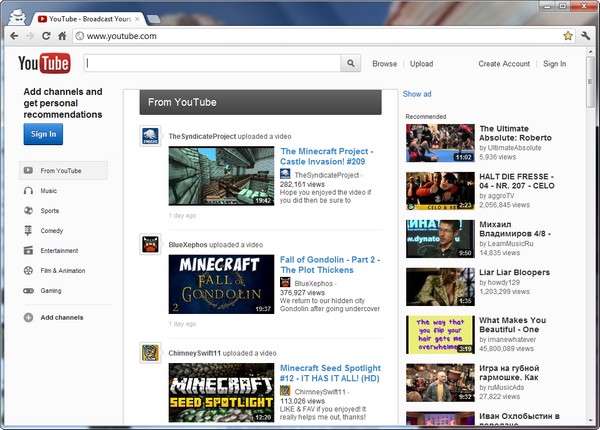
Task: Click by UltimateAbsolute channel name
Action: (x=510, y=148)
